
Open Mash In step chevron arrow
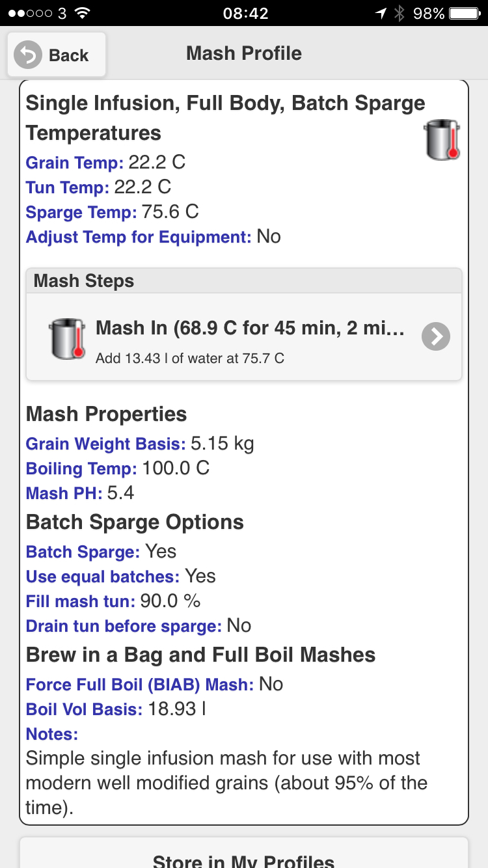435,336
